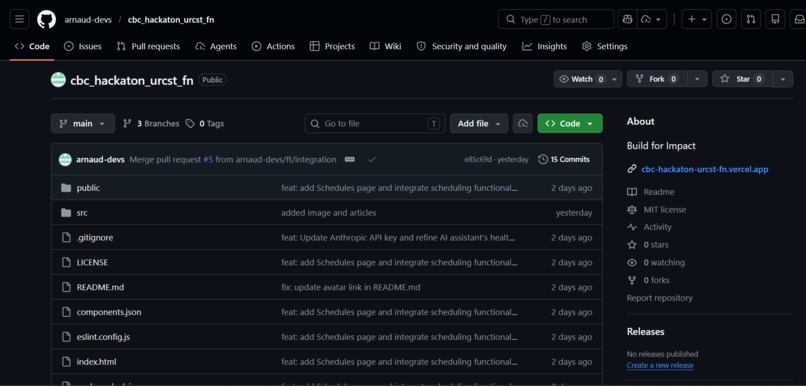Open the README.md file
Screen dimensions: 806x386
pyautogui.click(x=100, y=287)
